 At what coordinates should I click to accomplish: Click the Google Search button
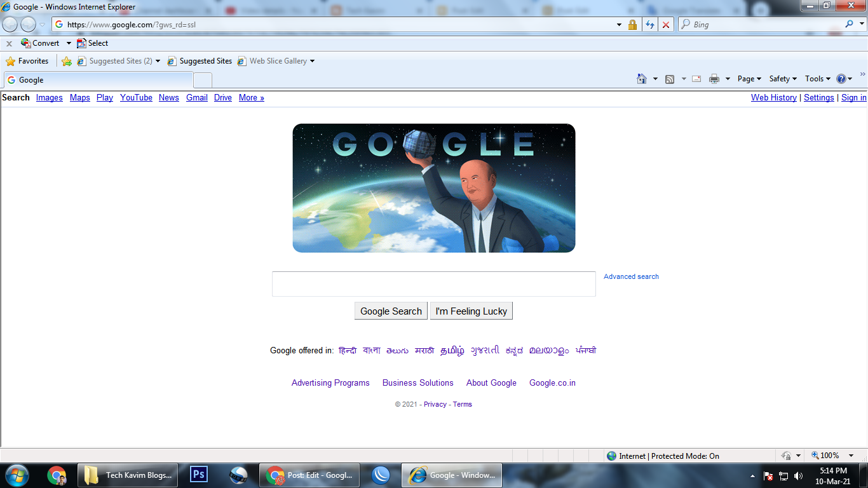click(391, 311)
